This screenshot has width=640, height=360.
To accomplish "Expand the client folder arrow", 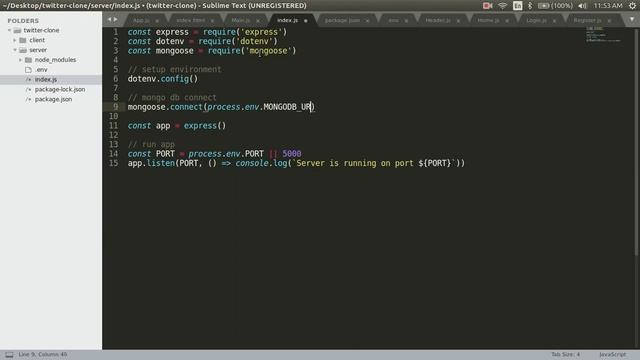I will 15,40.
